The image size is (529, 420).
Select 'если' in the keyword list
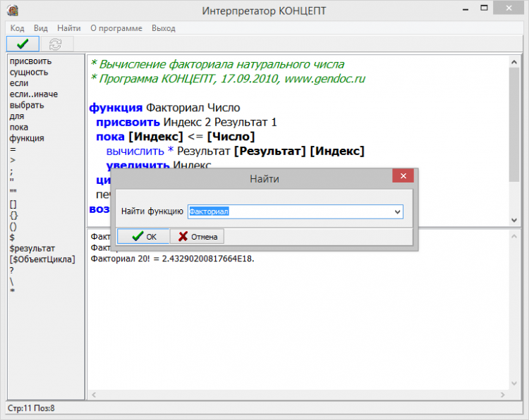pos(19,83)
